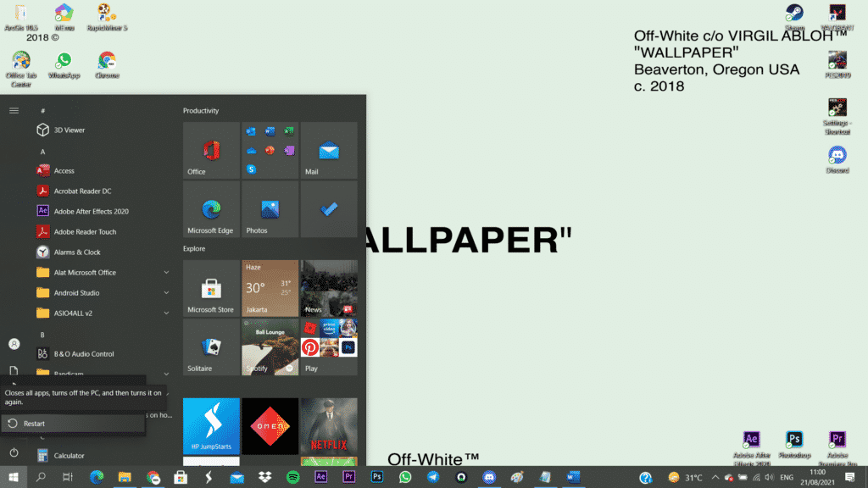
Task: Open Task View in taskbar
Action: click(68, 477)
